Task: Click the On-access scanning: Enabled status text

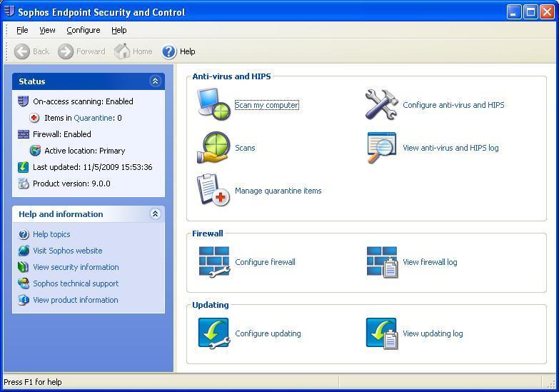Action: point(83,101)
